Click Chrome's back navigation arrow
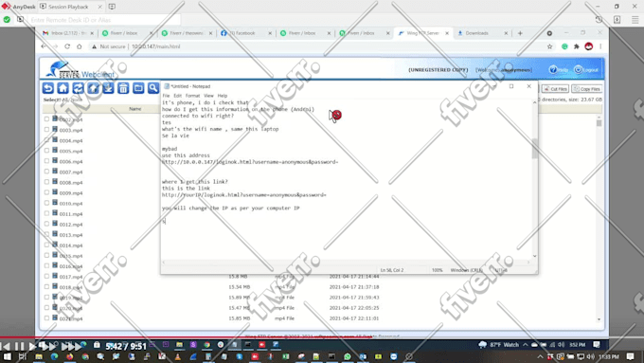This screenshot has width=644, height=363. click(44, 46)
